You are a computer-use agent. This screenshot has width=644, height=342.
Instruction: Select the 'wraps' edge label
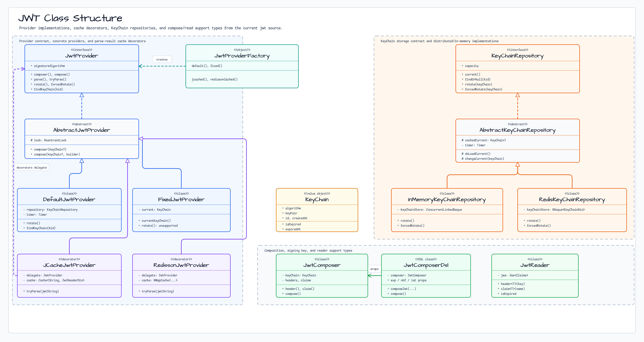coord(374,269)
